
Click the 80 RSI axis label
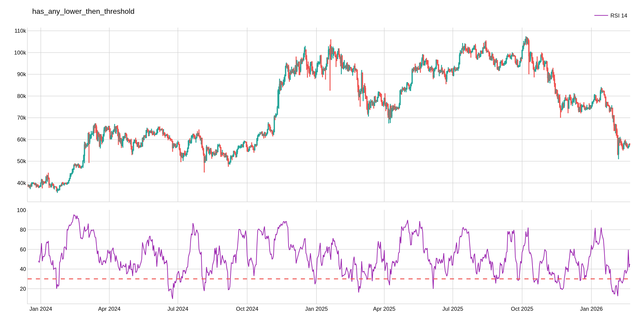click(x=23, y=230)
